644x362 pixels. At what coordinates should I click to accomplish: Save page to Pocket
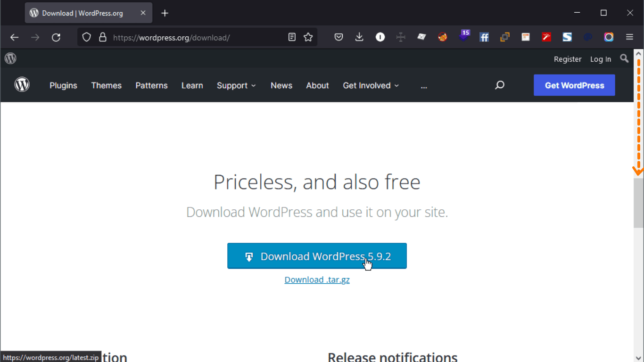pyautogui.click(x=339, y=37)
